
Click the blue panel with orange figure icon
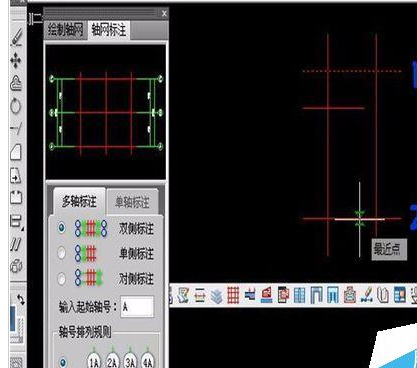(x=399, y=295)
